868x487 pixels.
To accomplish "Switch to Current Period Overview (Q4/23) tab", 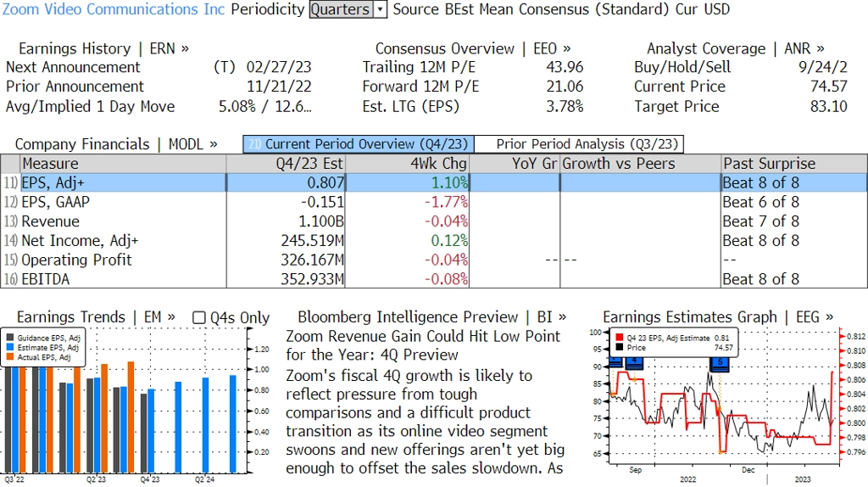I will (x=359, y=144).
